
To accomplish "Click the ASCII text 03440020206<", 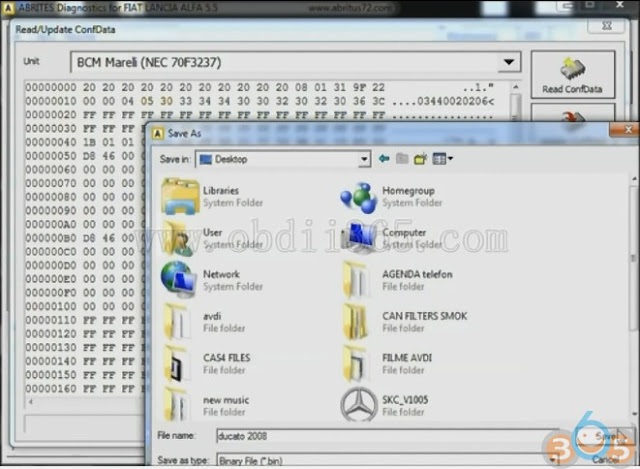I will pyautogui.click(x=456, y=101).
